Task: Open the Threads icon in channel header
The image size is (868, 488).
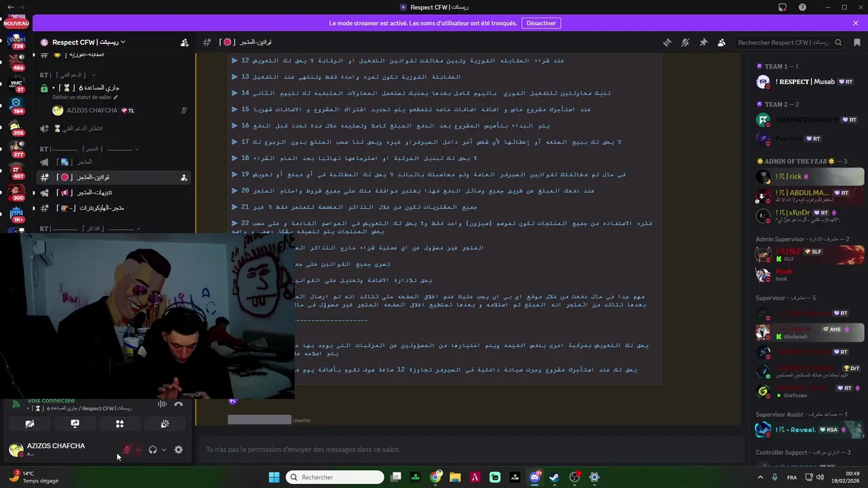Action: click(x=667, y=43)
